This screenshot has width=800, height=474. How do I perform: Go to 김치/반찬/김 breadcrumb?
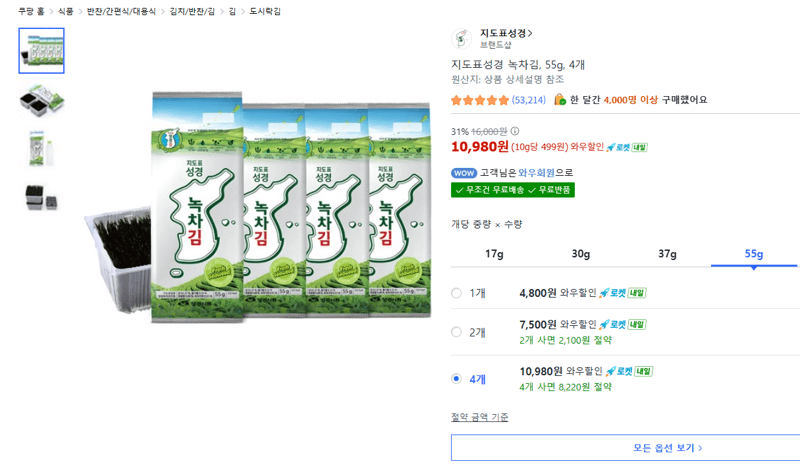192,11
